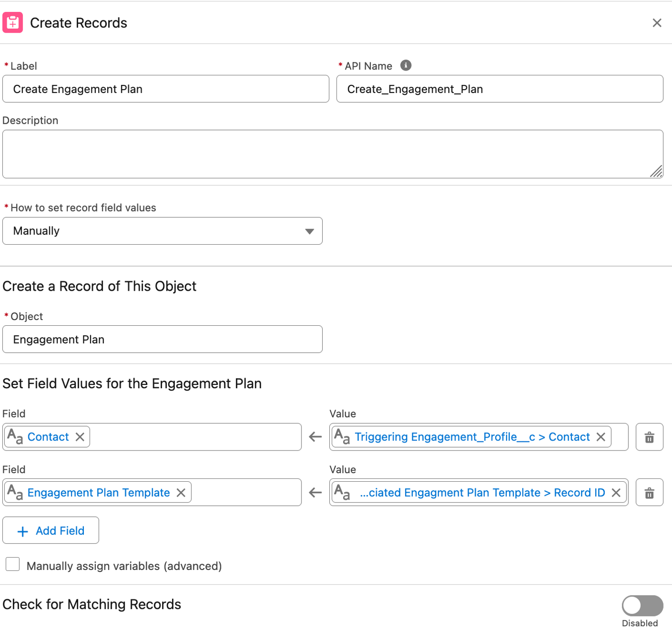Screen dimensions: 672x642
Task: Click the 'Create a Record of This Object' heading
Action: [x=100, y=286]
